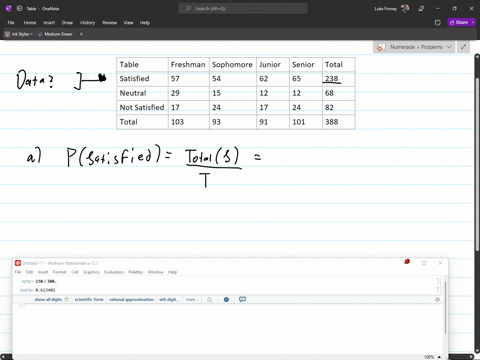Click the Freshman column header cell

189,65
